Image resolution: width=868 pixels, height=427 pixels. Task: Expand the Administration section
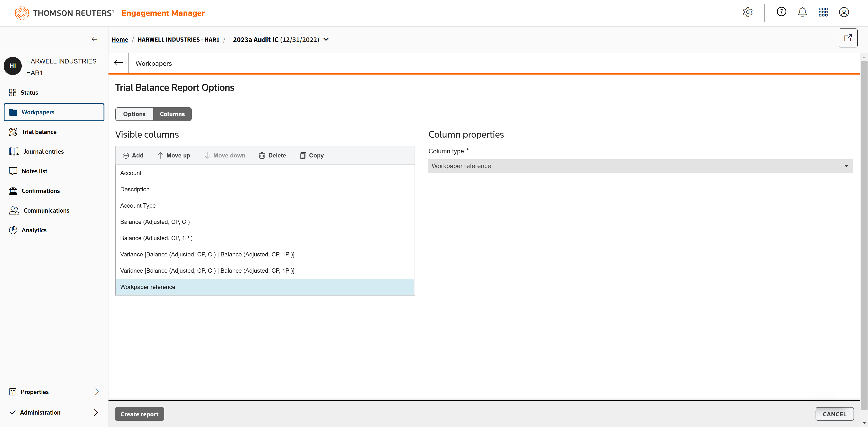(x=96, y=412)
